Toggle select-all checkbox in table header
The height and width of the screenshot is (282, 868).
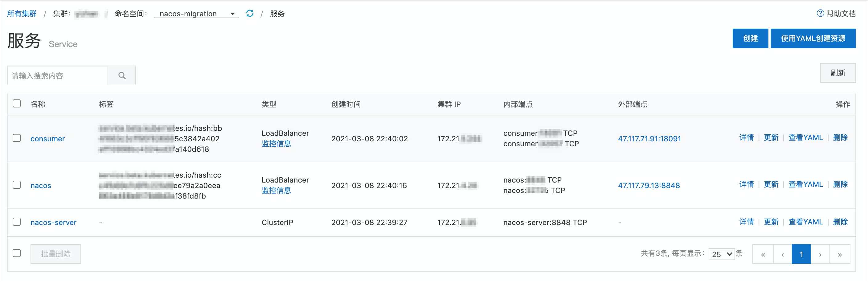(x=17, y=104)
